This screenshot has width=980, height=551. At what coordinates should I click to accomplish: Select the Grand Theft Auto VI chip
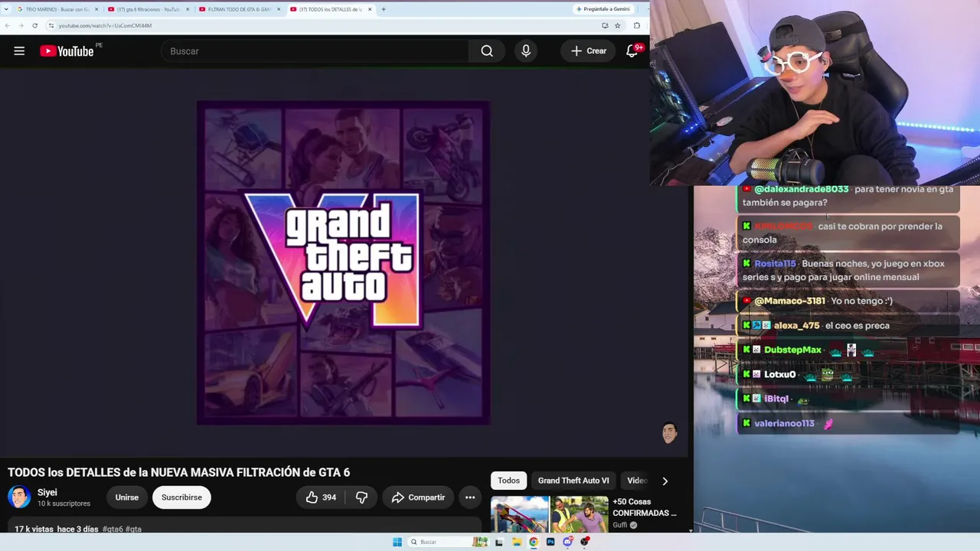click(573, 481)
